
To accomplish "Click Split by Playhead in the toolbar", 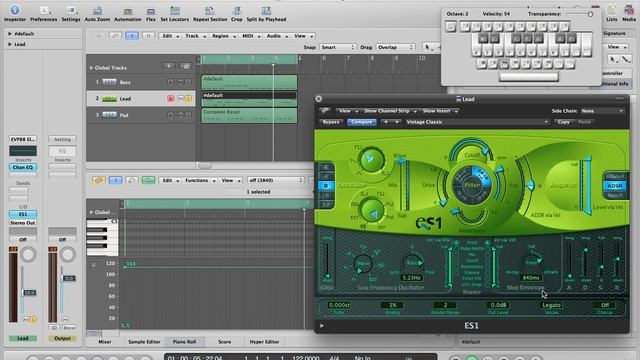I will click(x=266, y=13).
